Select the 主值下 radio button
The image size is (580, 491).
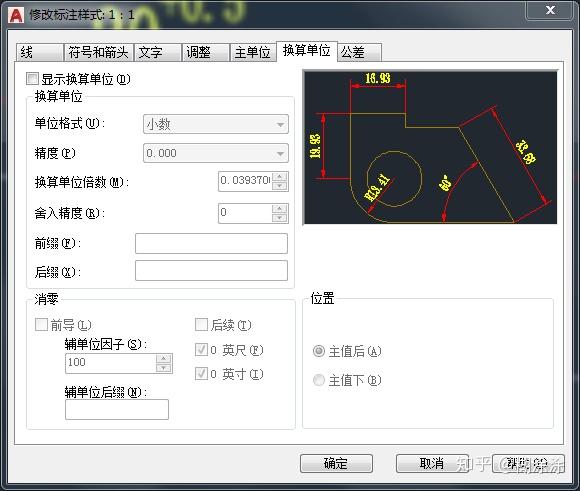pyautogui.click(x=319, y=380)
